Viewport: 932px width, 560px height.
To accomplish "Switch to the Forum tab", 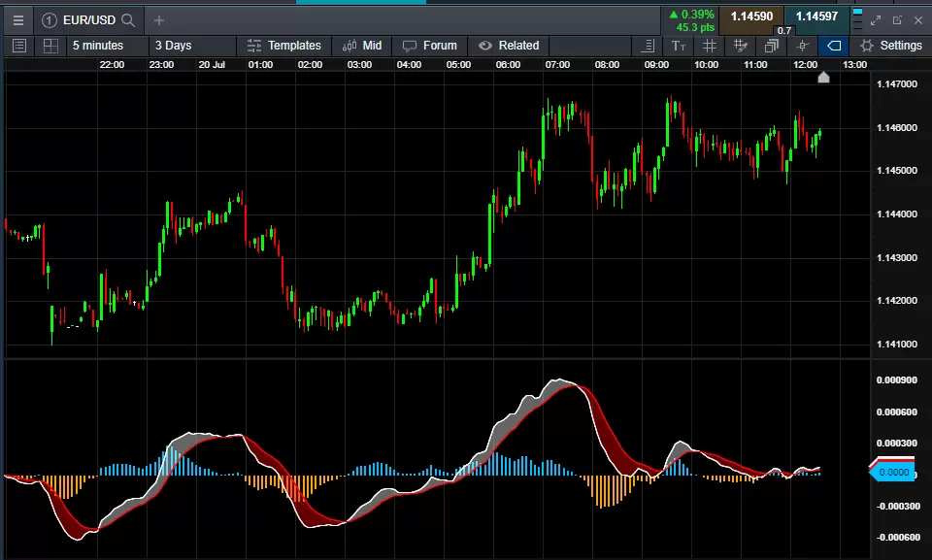I will tap(431, 45).
